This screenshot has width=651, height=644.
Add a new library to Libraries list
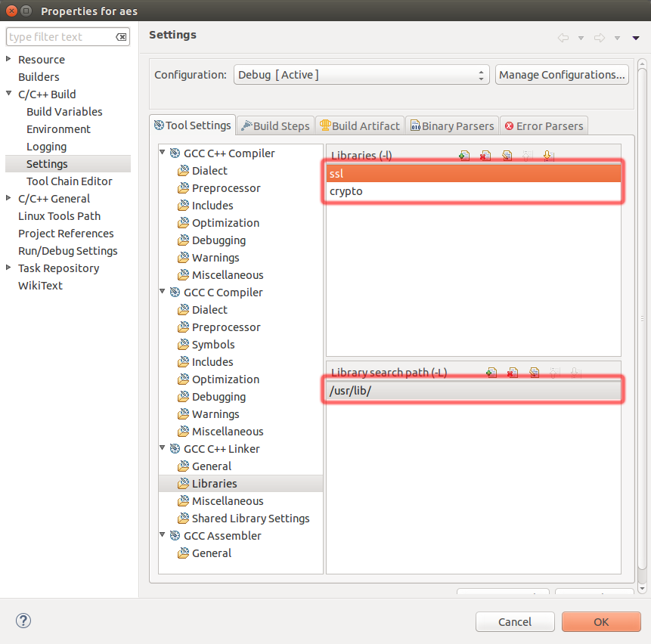tap(464, 155)
